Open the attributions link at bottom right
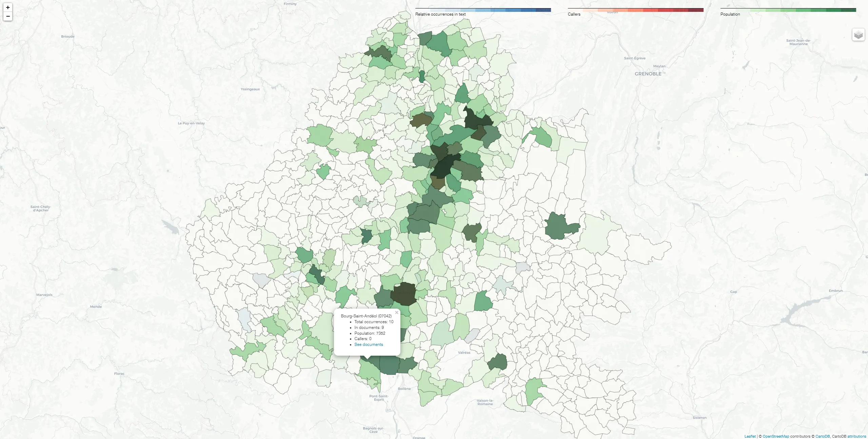The image size is (868, 439). pos(856,436)
